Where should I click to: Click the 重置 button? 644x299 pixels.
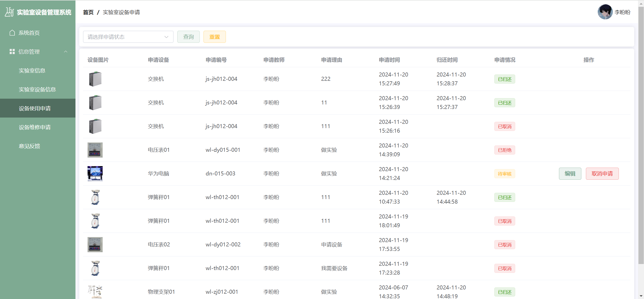point(215,37)
